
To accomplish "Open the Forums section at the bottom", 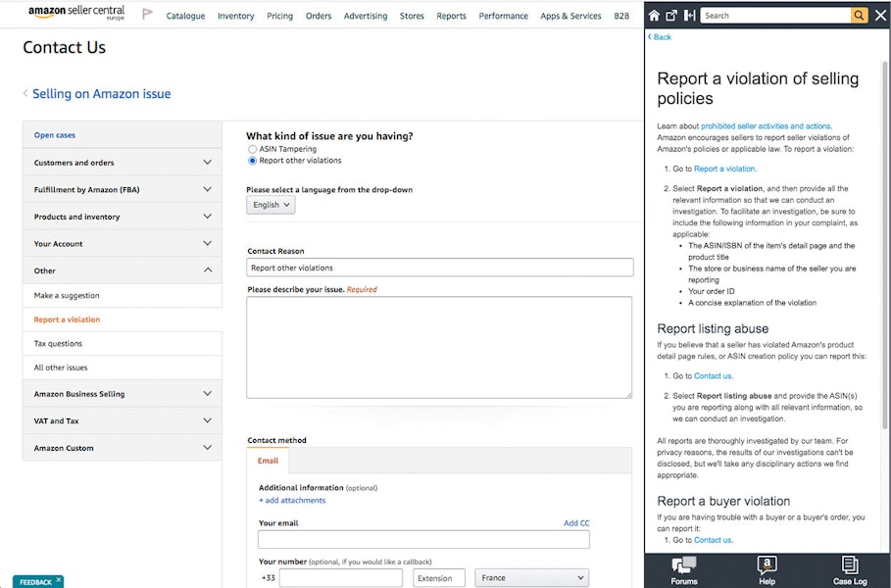I will [x=683, y=568].
